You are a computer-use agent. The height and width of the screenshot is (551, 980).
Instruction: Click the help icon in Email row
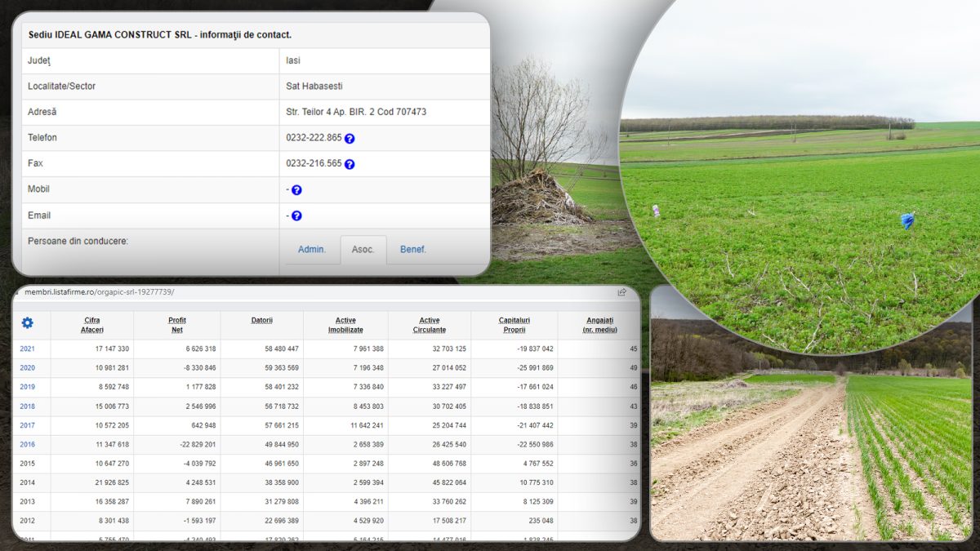(x=296, y=216)
